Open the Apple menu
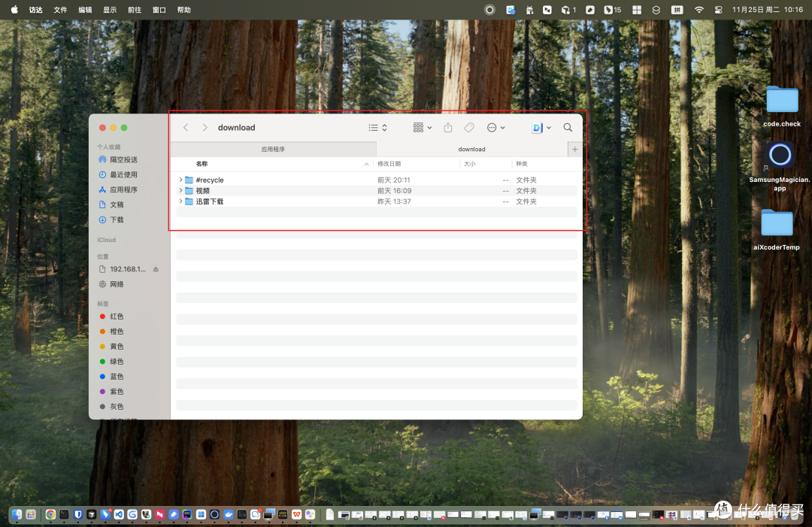Screen dimensions: 812x527 tap(14, 9)
